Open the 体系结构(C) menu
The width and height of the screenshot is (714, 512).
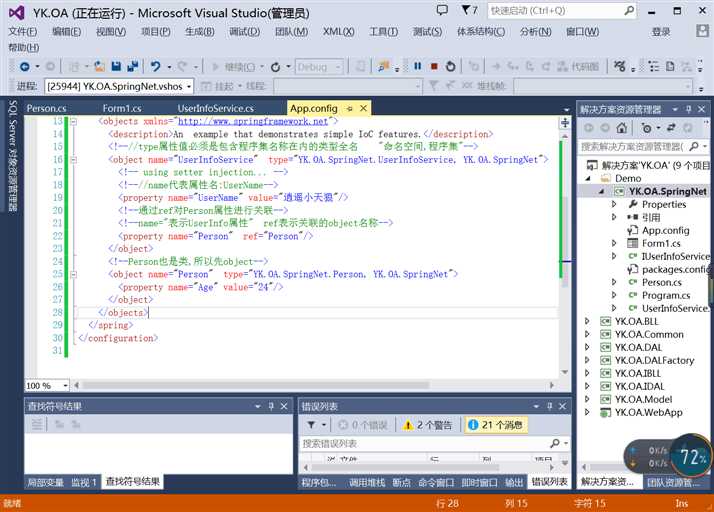pos(481,32)
